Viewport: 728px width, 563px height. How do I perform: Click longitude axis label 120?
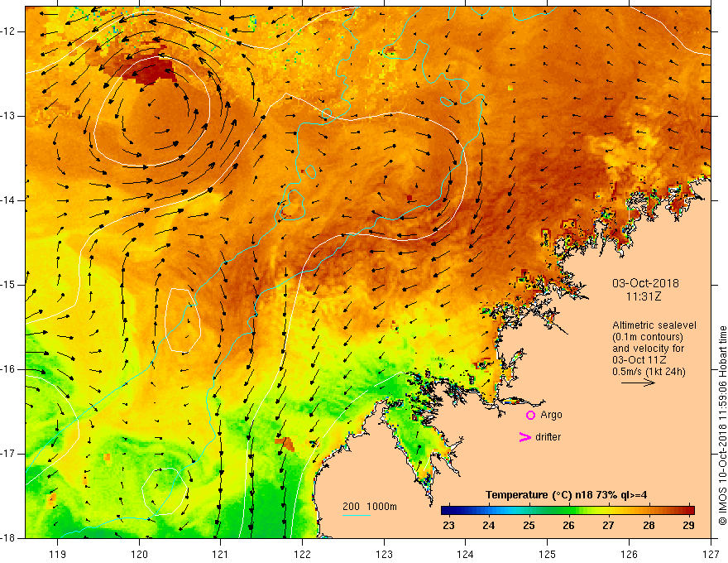coord(139,554)
